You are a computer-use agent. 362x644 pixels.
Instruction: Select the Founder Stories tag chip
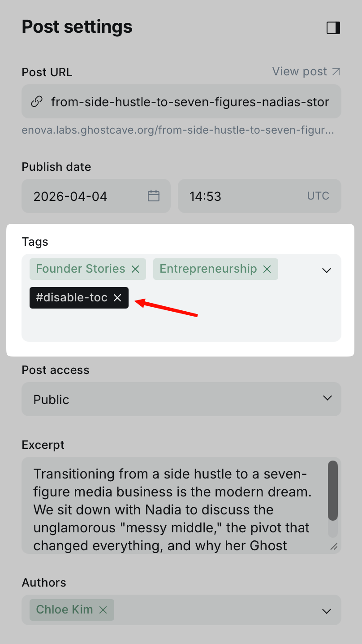81,269
